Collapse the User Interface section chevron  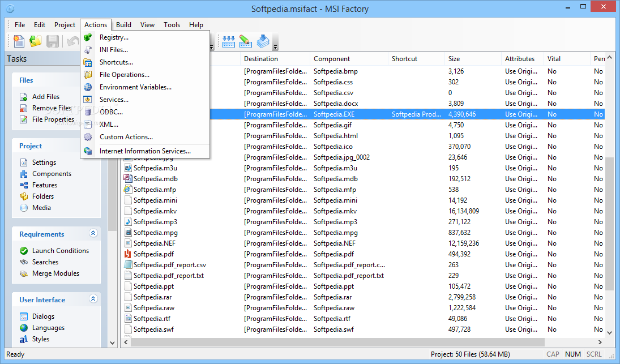tap(93, 299)
